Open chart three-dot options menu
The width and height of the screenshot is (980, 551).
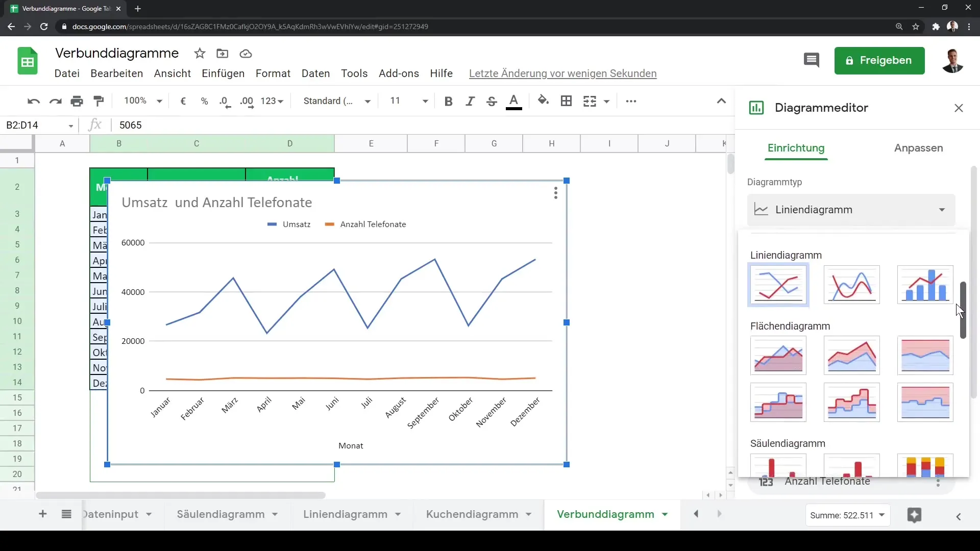pyautogui.click(x=555, y=193)
